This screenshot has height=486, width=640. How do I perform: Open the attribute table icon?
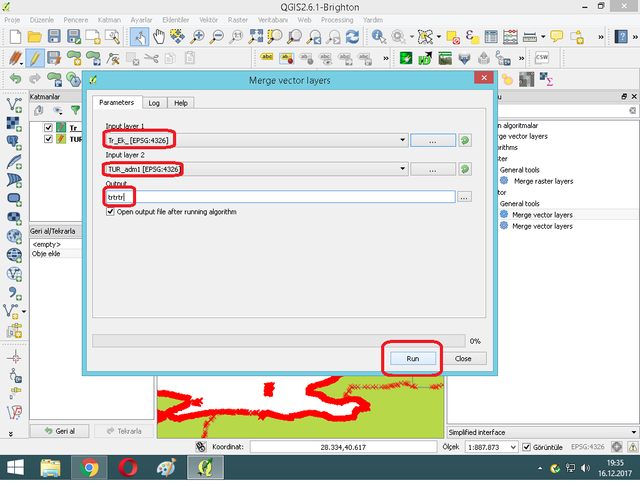tap(491, 37)
